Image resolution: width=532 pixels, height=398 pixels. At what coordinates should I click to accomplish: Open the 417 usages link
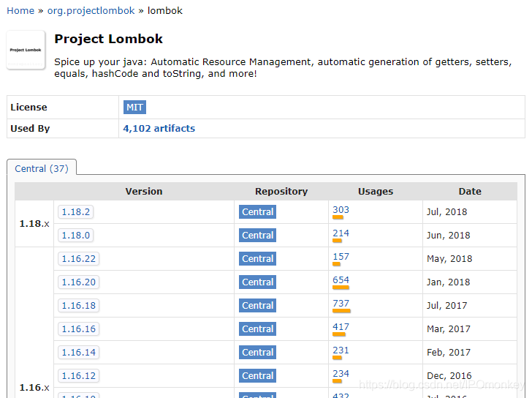[341, 327]
